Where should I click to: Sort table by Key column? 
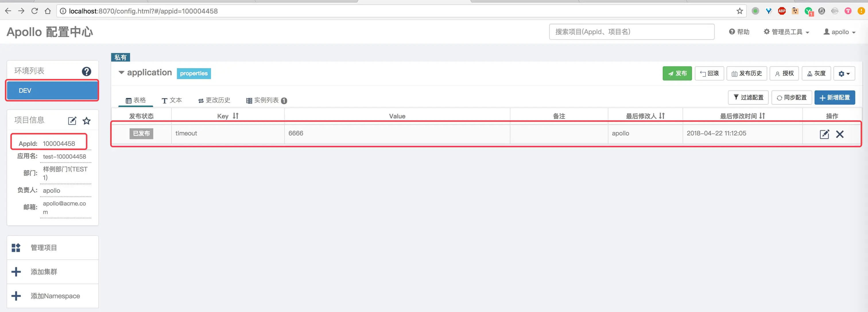(236, 116)
